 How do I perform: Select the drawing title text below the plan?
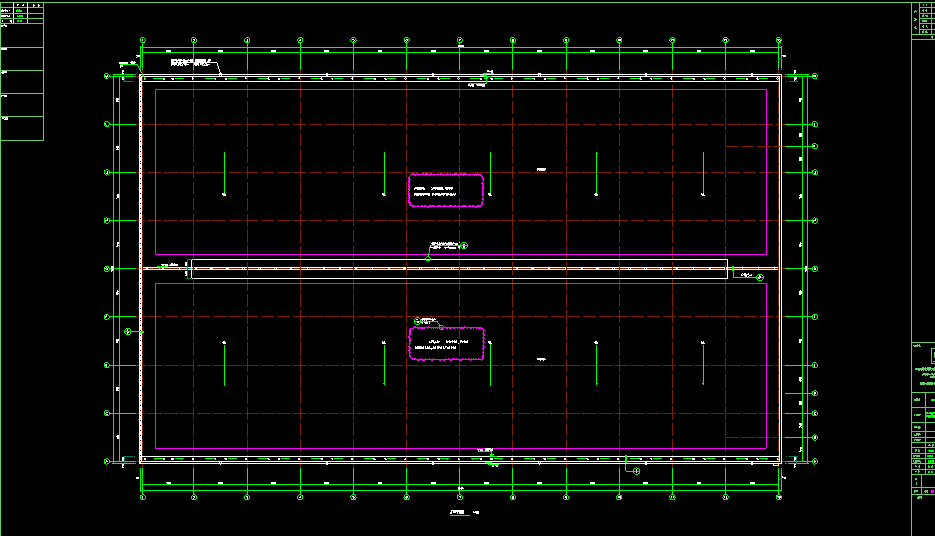(x=465, y=512)
